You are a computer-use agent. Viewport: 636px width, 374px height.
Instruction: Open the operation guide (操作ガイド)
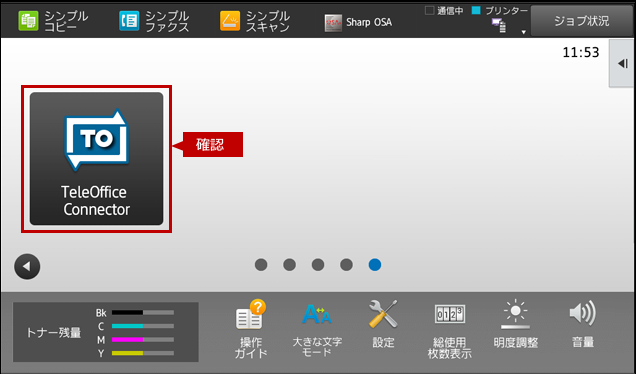251,329
